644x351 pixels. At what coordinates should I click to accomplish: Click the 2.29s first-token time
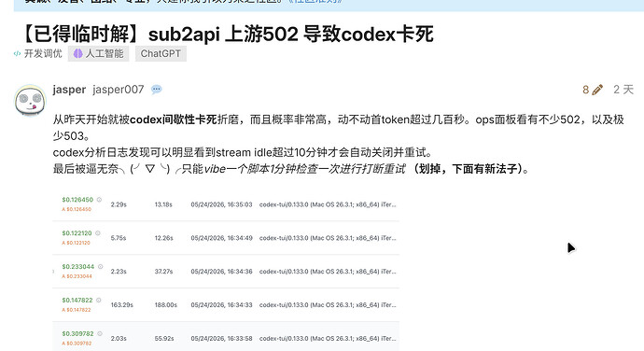click(119, 204)
